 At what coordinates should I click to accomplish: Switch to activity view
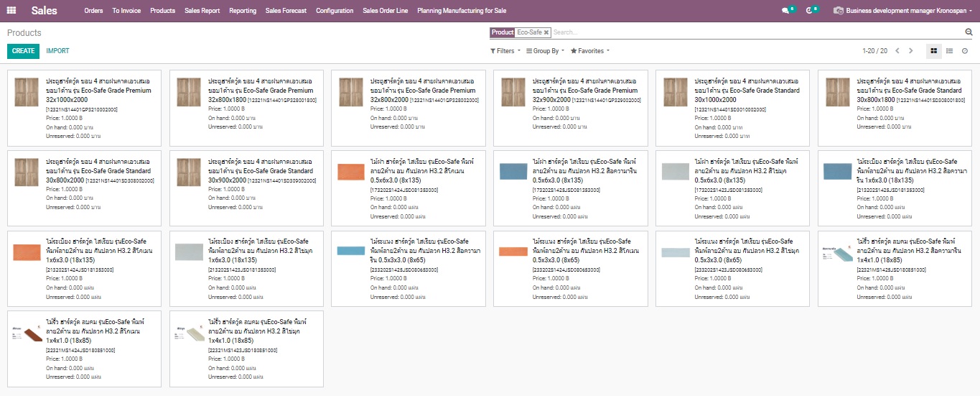tap(965, 51)
